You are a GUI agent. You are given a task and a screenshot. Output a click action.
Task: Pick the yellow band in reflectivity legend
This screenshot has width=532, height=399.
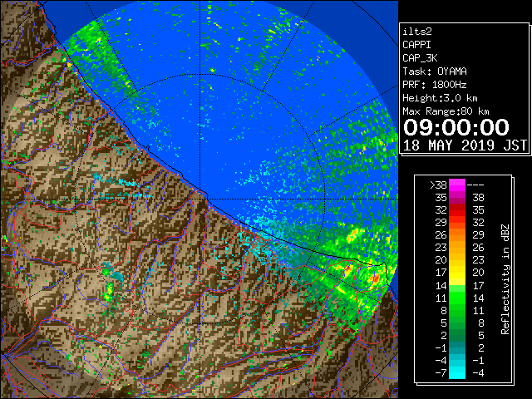[457, 273]
